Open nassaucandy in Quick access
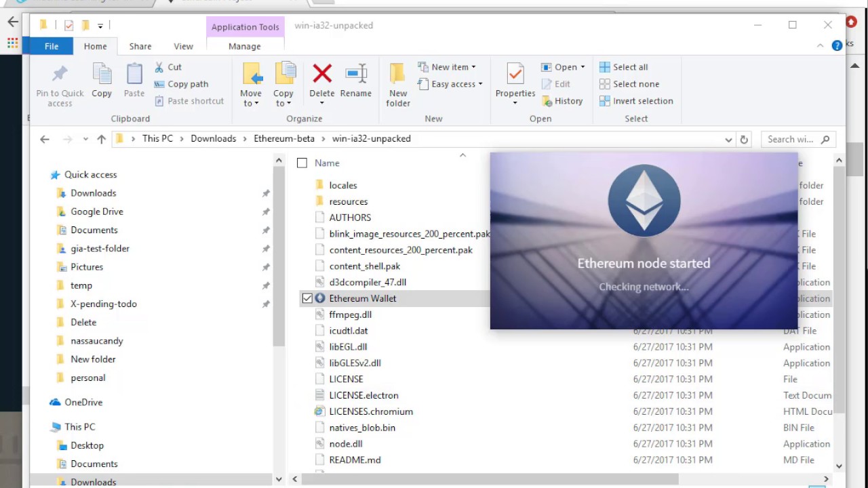The image size is (868, 488). [x=97, y=341]
